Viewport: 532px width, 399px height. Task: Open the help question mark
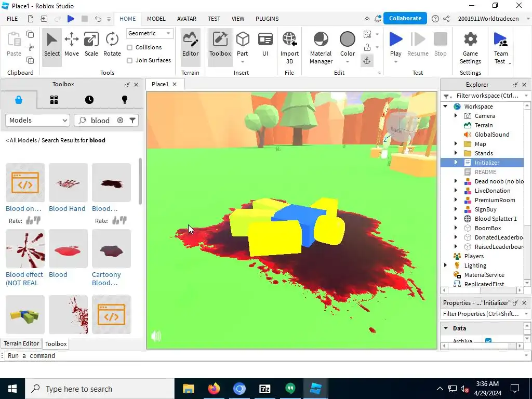(435, 19)
